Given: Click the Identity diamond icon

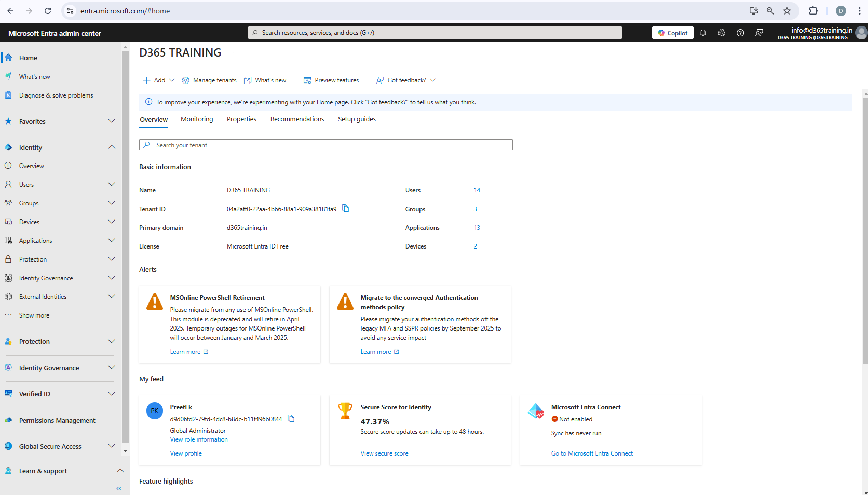Looking at the screenshot, I should pyautogui.click(x=8, y=147).
